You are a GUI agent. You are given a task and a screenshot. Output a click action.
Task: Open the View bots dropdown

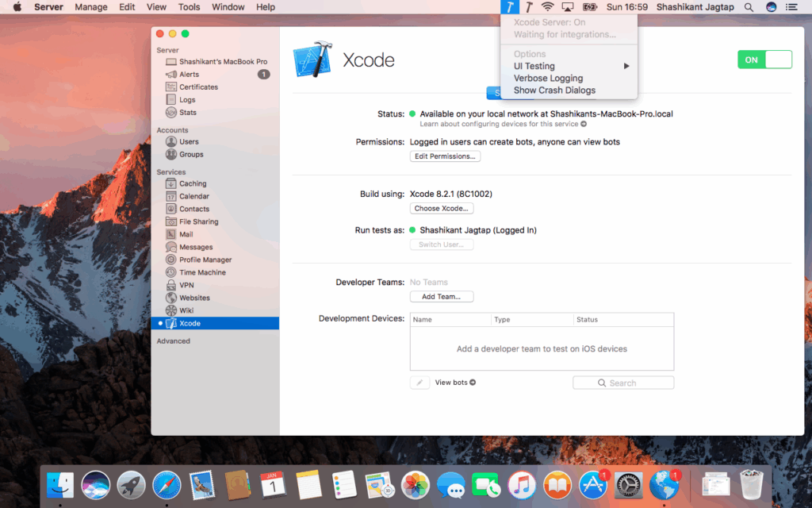(x=454, y=382)
